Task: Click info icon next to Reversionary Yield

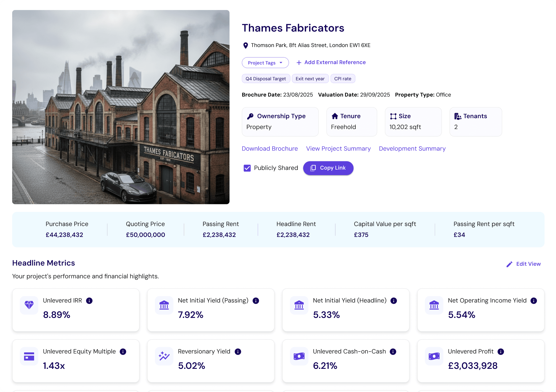Action: point(238,352)
